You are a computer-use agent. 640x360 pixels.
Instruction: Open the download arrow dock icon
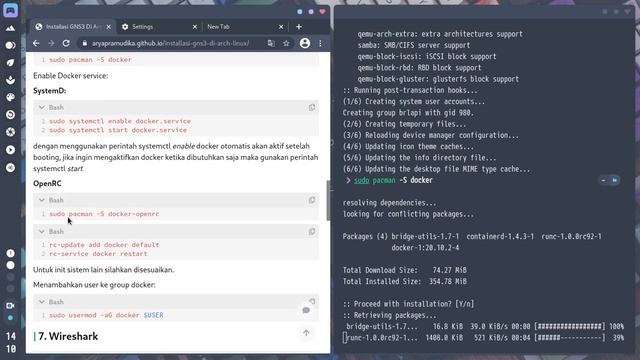10,80
